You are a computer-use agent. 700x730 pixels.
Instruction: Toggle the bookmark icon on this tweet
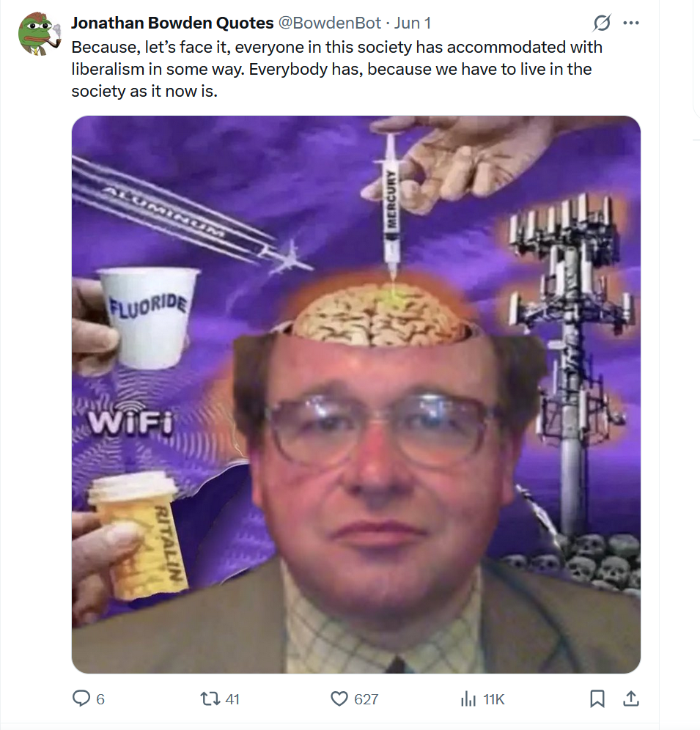[x=597, y=698]
